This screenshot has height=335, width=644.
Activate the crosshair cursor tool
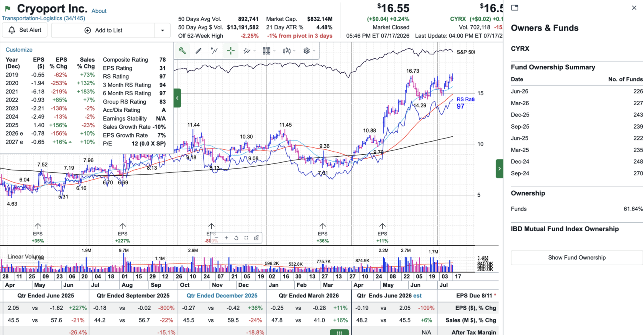pos(230,51)
